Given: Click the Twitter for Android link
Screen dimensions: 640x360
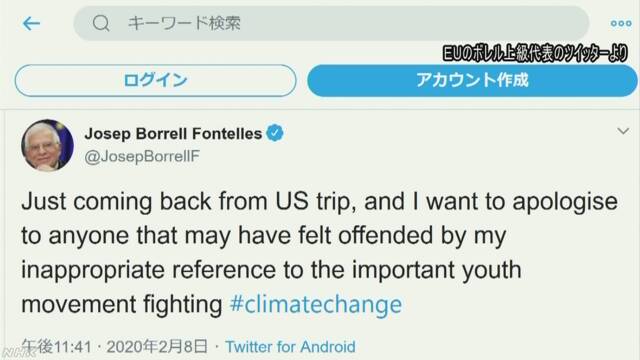Looking at the screenshot, I should tap(290, 347).
